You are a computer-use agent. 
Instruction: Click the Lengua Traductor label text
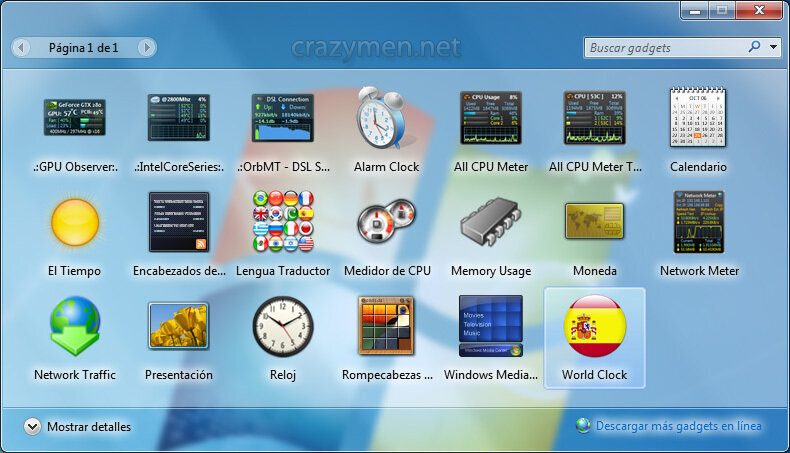283,271
